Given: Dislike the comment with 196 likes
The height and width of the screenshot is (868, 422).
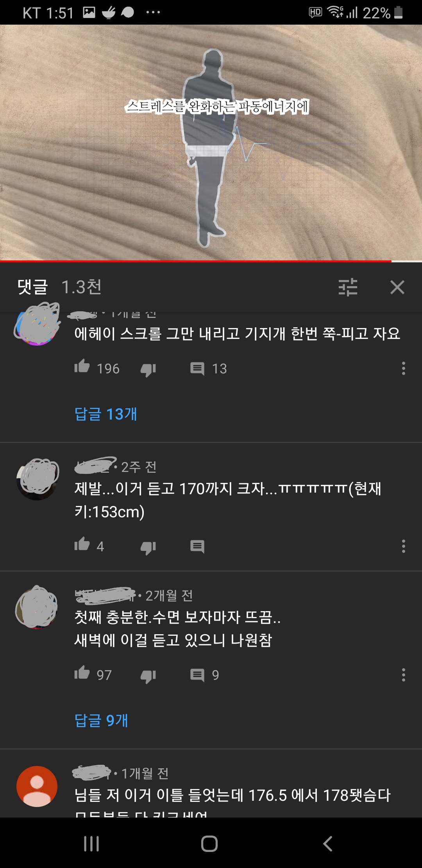Looking at the screenshot, I should coord(148,369).
